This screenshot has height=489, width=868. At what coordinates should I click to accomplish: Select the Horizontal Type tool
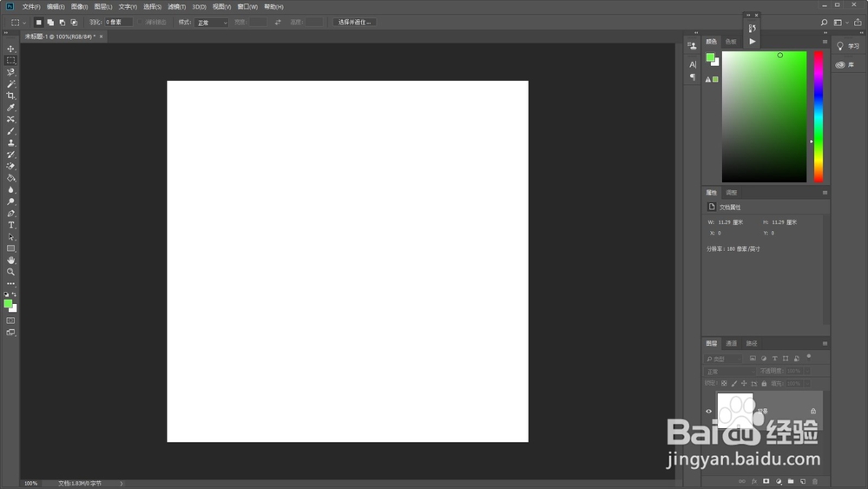(x=10, y=225)
